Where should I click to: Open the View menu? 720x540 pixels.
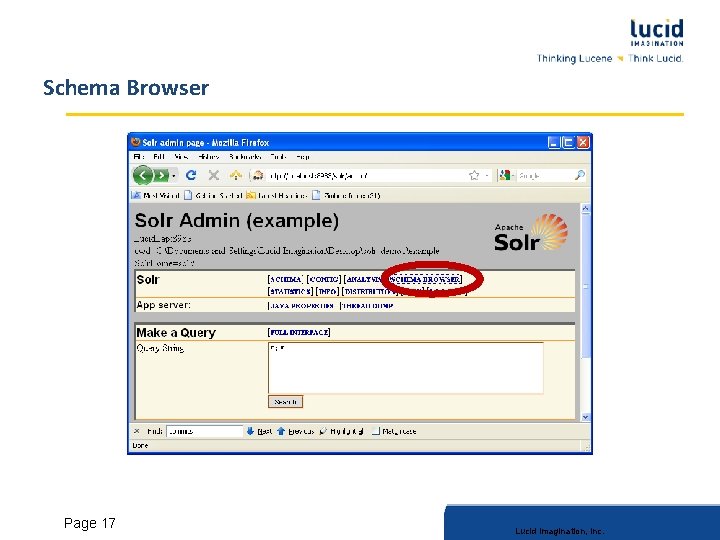(181, 157)
